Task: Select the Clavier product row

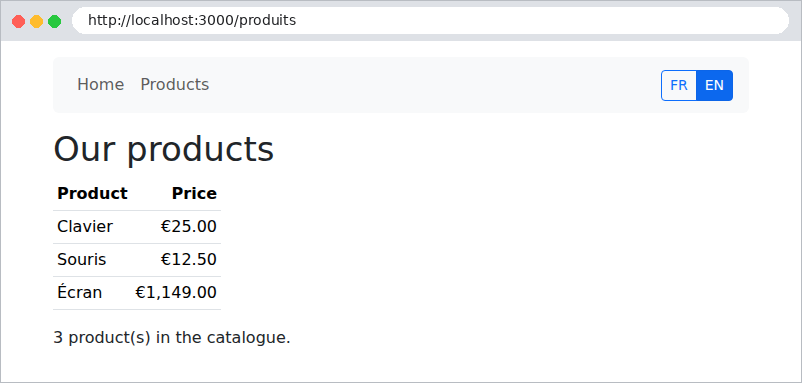Action: click(137, 227)
